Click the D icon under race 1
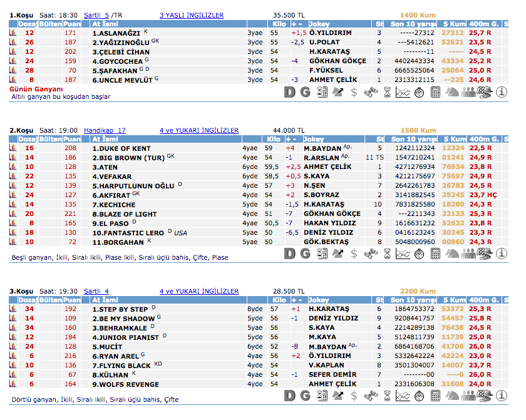 click(289, 93)
